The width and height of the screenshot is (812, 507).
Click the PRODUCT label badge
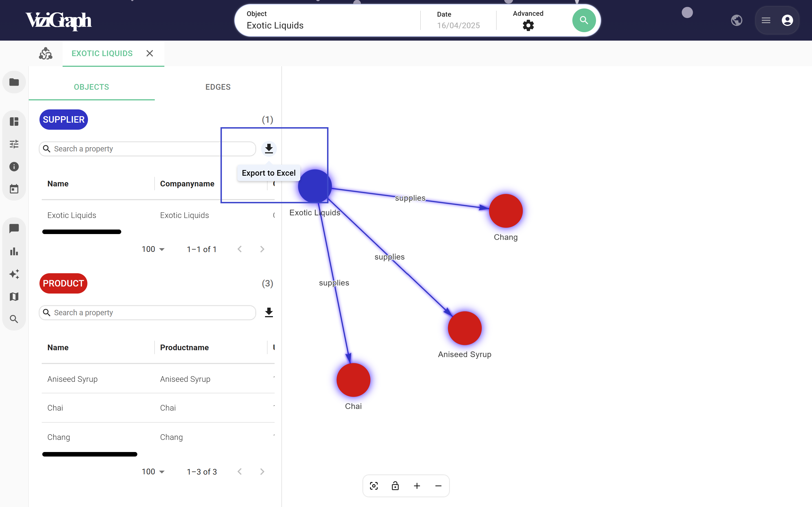(63, 283)
